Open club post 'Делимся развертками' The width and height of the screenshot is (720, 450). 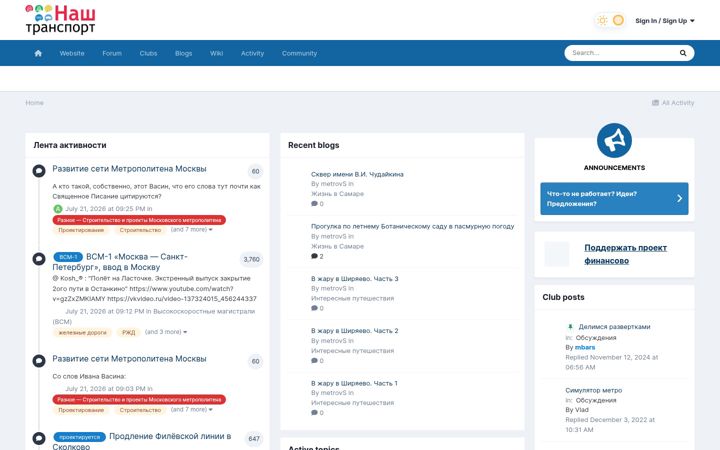[614, 327]
